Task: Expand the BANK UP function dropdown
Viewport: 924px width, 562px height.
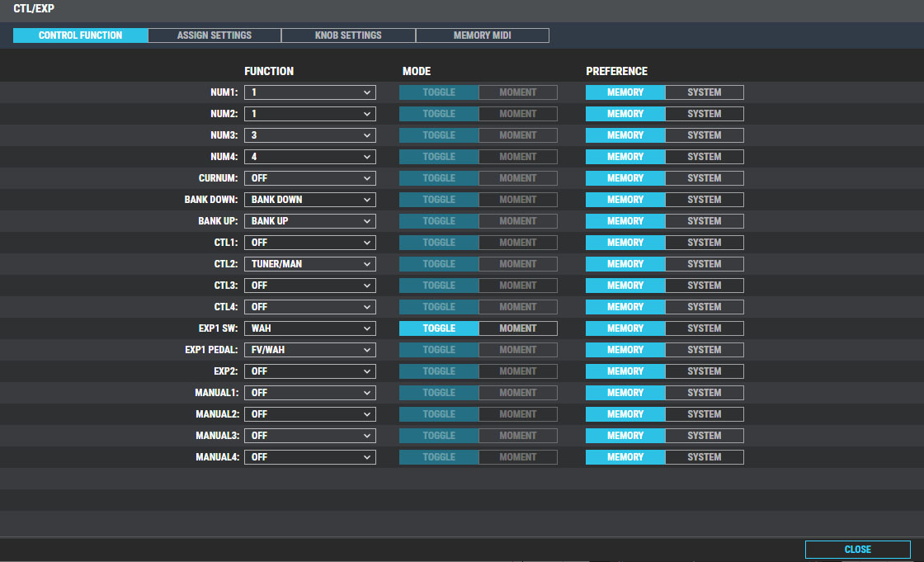Action: click(310, 221)
